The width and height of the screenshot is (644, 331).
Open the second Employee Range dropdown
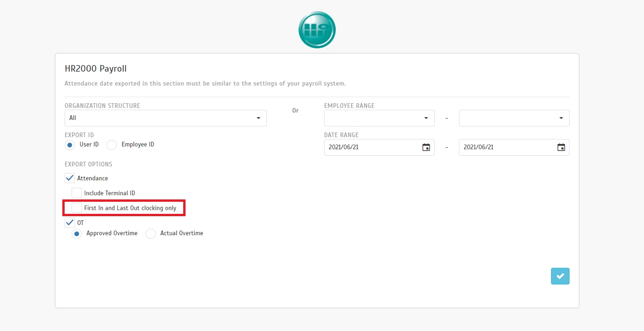pos(514,118)
